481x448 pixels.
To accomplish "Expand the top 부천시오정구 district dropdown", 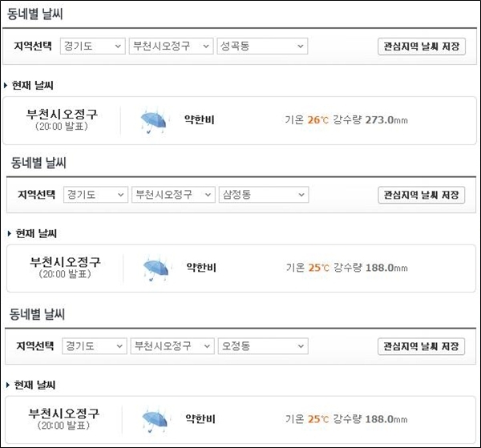I will (x=172, y=46).
